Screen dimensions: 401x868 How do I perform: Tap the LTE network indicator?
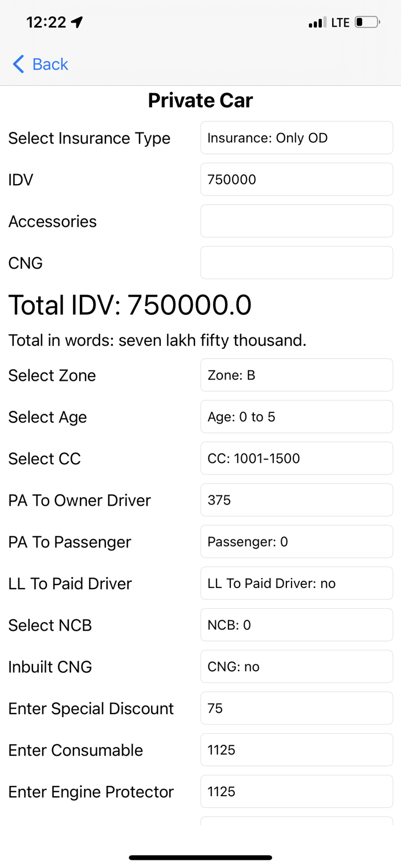pyautogui.click(x=341, y=22)
